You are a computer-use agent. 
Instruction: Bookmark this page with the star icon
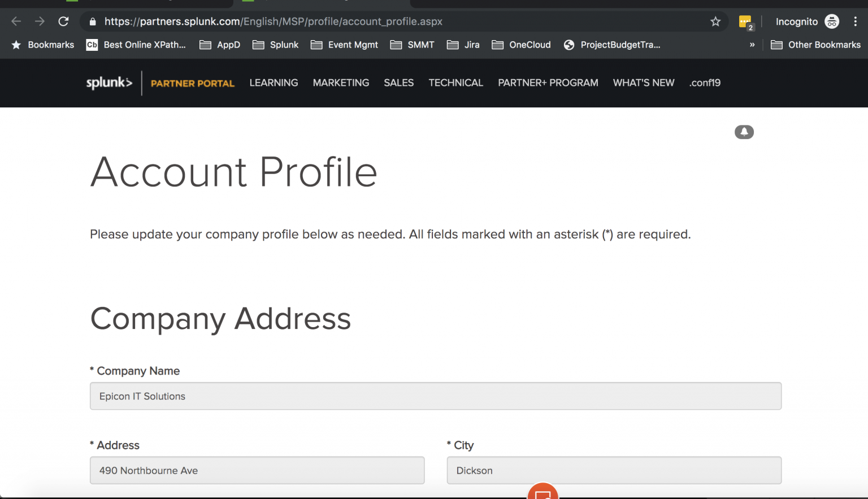pyautogui.click(x=715, y=21)
